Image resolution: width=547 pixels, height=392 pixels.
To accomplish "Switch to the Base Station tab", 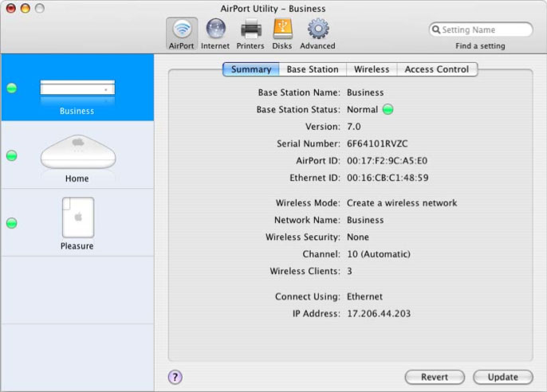I will [x=313, y=69].
